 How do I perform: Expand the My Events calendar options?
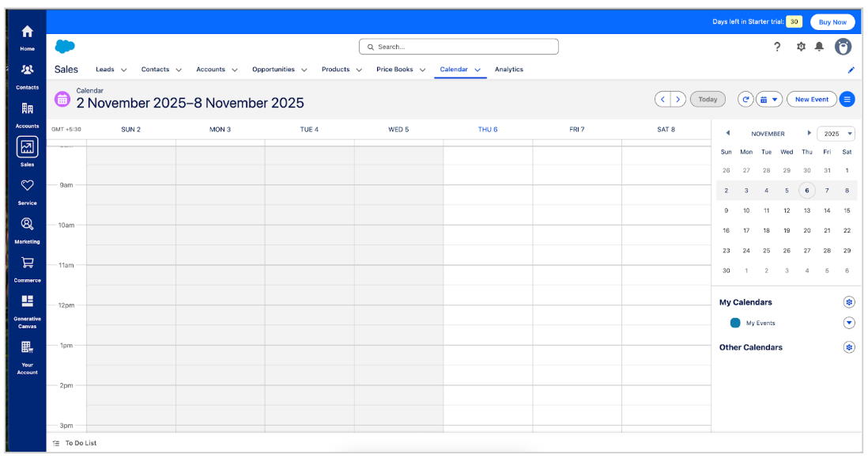pyautogui.click(x=849, y=323)
